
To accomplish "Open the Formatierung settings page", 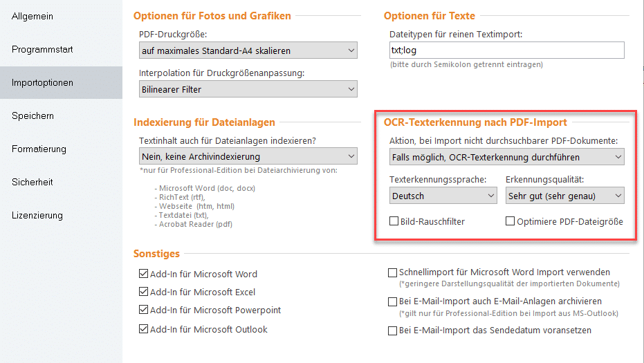I will [x=39, y=149].
